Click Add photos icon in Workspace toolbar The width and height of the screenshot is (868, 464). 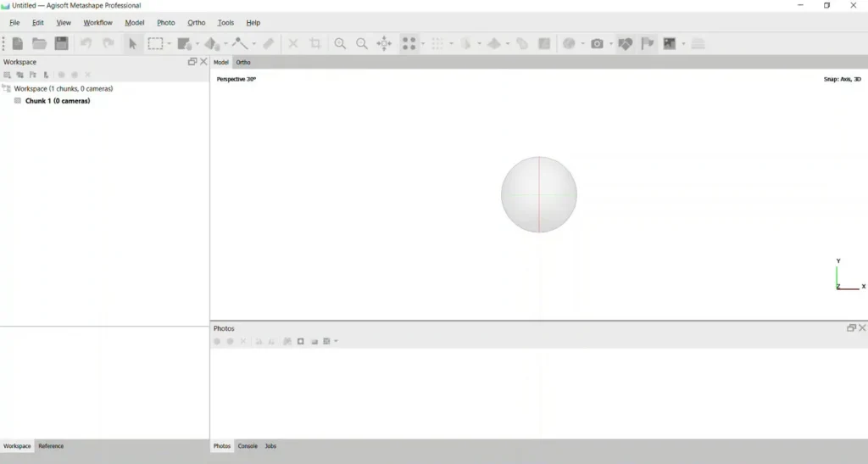[x=20, y=75]
